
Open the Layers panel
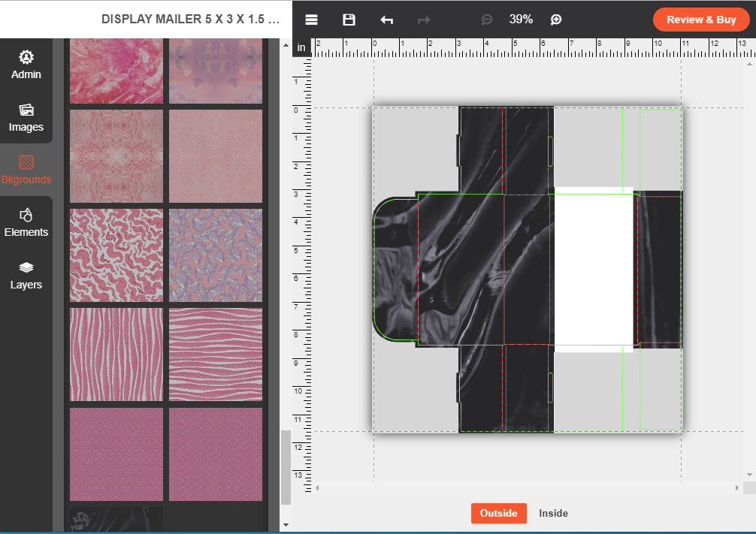pos(26,275)
